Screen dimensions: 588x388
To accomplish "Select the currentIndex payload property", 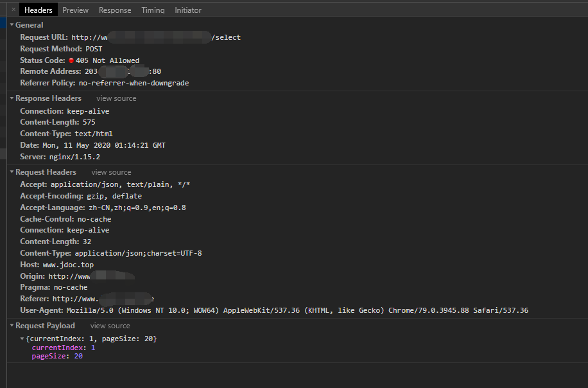I will coord(64,348).
